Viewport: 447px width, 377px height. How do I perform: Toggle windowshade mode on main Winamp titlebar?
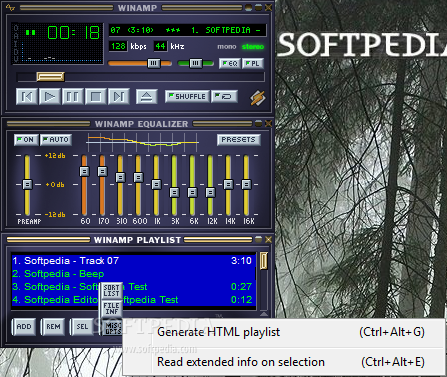click(258, 7)
